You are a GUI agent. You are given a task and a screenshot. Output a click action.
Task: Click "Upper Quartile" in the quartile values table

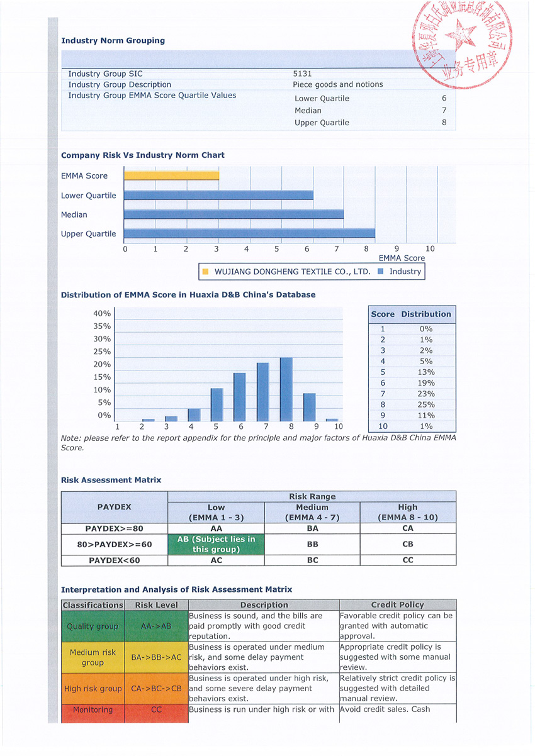tap(322, 123)
